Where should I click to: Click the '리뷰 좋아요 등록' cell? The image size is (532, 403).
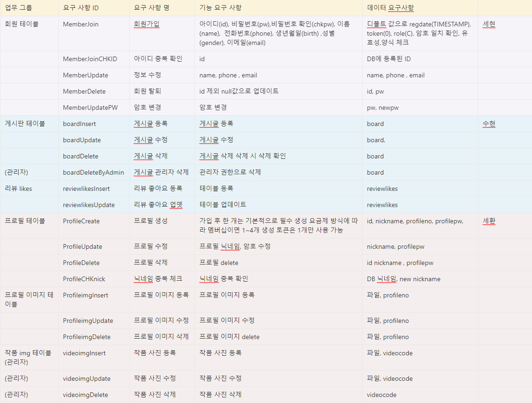click(162, 189)
